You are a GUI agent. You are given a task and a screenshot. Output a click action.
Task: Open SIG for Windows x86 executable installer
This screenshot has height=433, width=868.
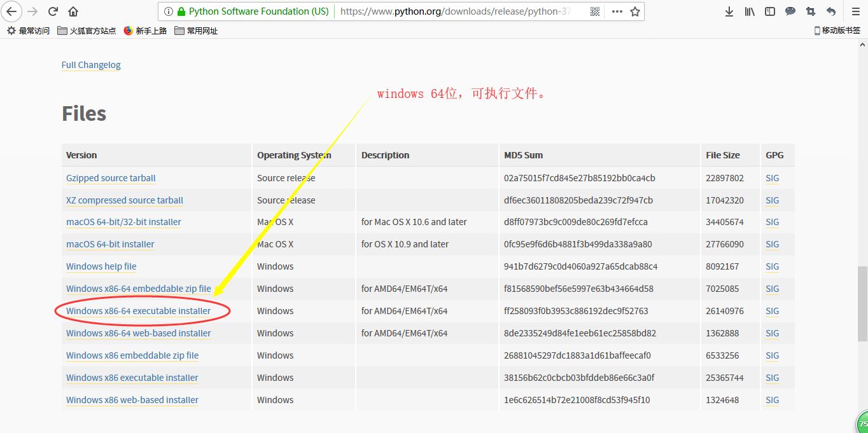click(772, 378)
